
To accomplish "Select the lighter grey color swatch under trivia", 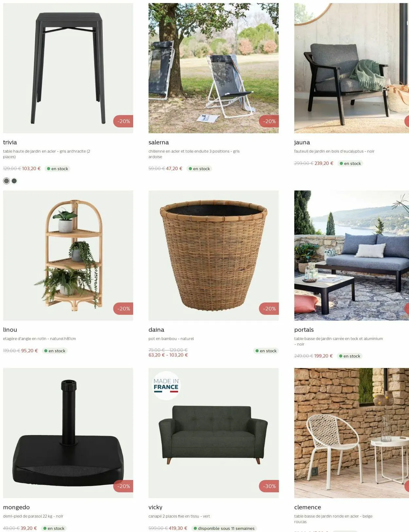I will click(x=6, y=181).
